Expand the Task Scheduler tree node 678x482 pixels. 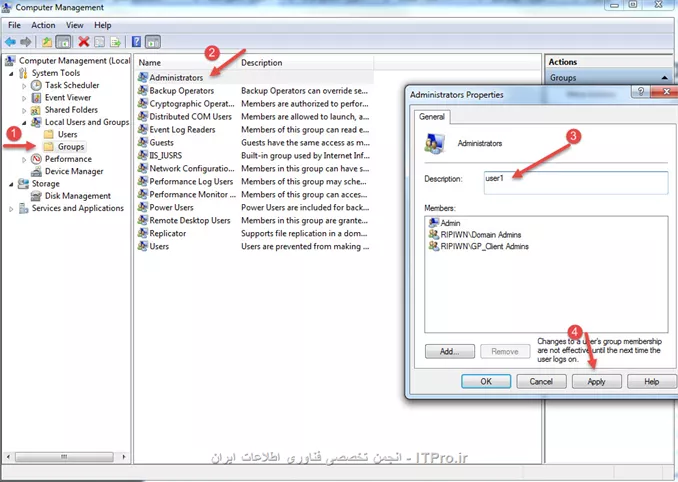pyautogui.click(x=24, y=86)
